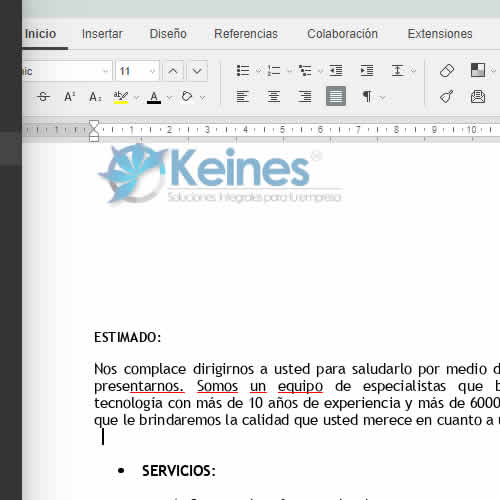Apply strikethrough formatting
This screenshot has width=500, height=500.
(43, 97)
